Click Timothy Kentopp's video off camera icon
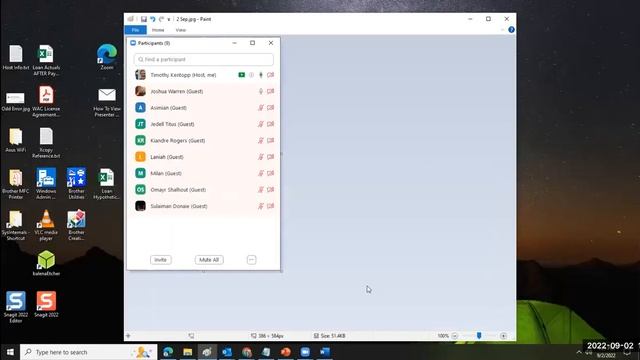The width and height of the screenshot is (640, 360). pos(271,75)
